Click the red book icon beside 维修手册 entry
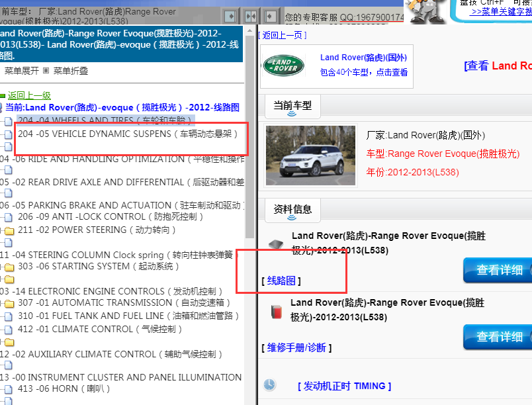 click(277, 312)
